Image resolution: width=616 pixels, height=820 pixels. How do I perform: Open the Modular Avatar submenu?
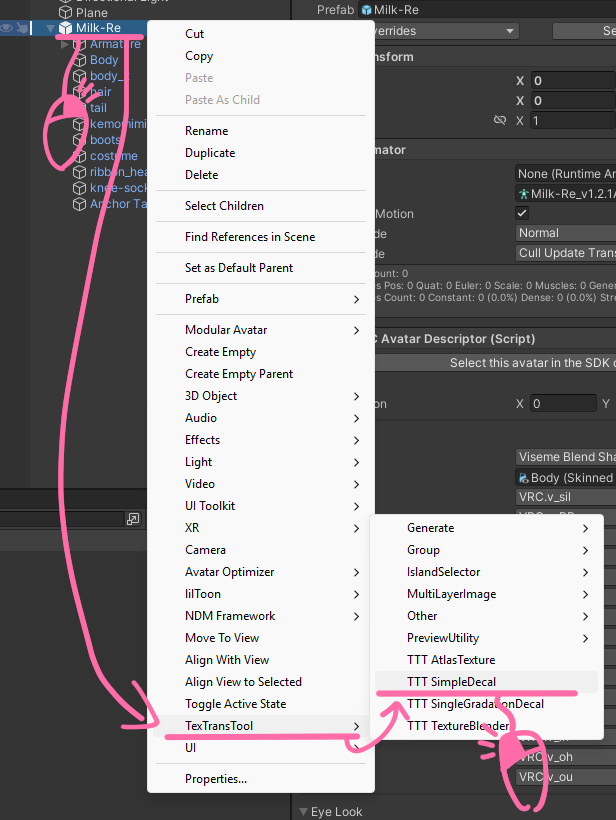260,330
